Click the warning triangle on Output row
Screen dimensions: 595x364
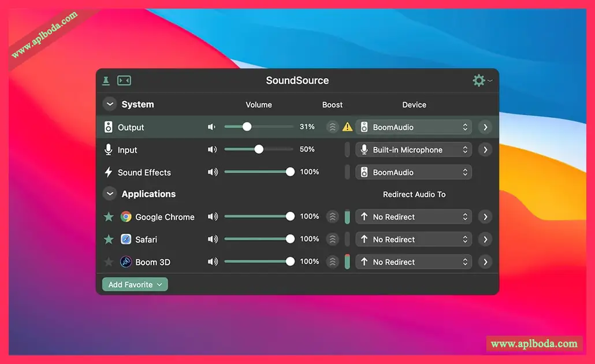click(347, 127)
